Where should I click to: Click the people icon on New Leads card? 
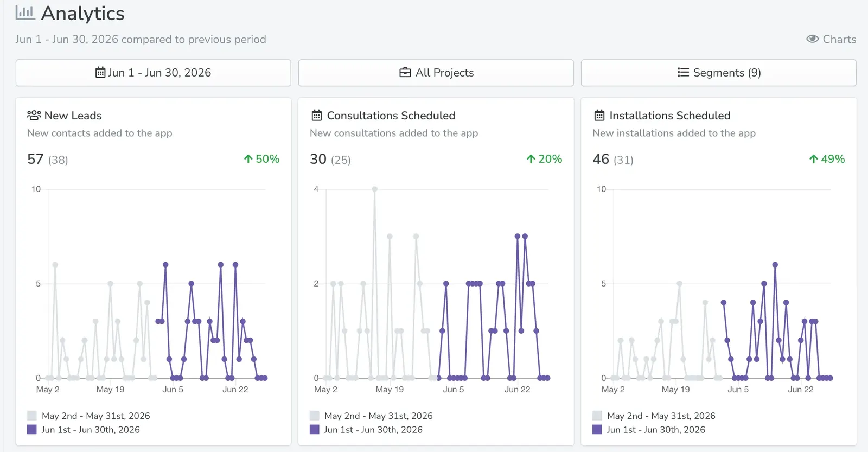click(x=34, y=115)
